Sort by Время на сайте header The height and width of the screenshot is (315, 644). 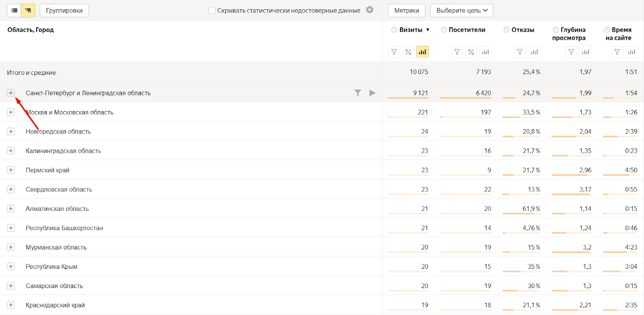pyautogui.click(x=619, y=34)
